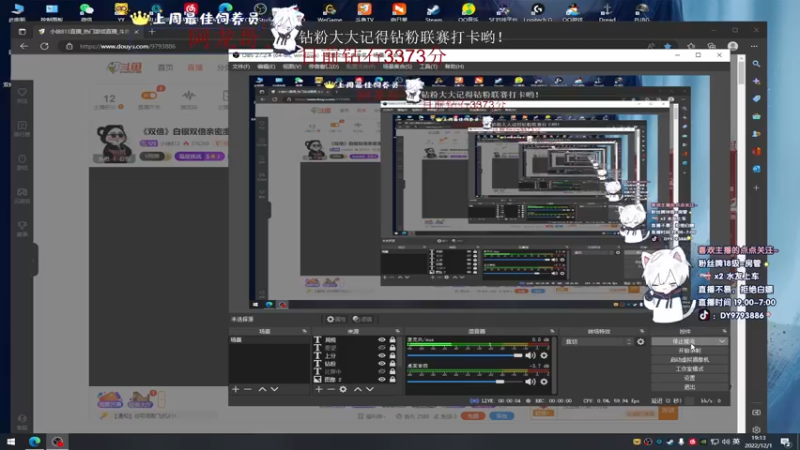Adjust the 桌面音频 volume slider
This screenshot has width=800, height=450.
point(465,381)
